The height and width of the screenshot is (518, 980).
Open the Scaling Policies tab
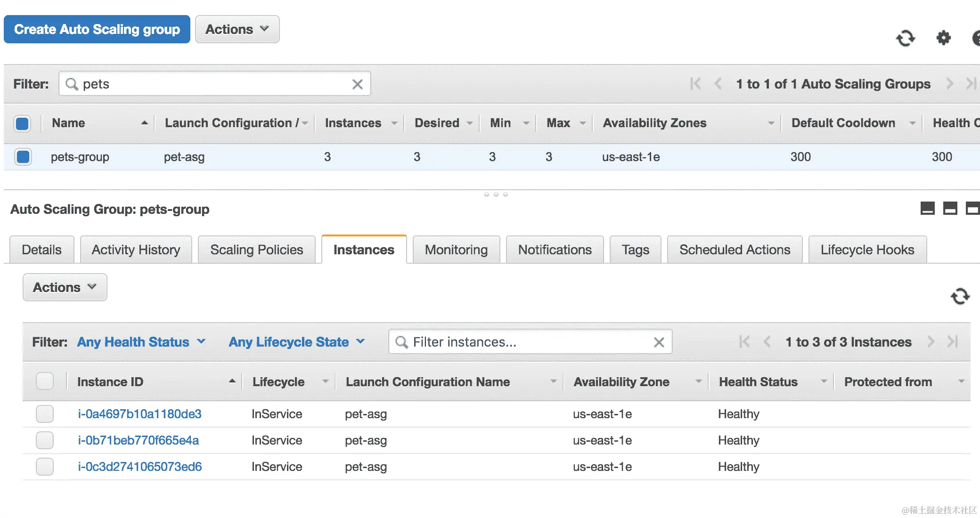[x=256, y=250]
